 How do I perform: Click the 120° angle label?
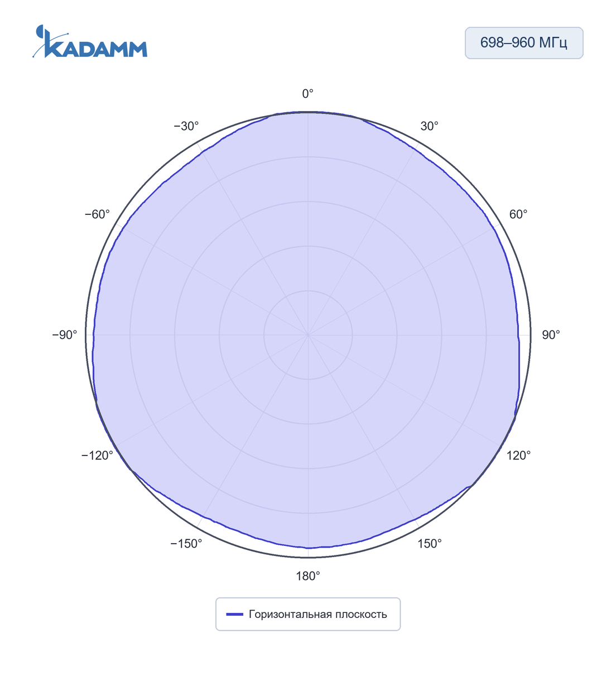pos(518,456)
